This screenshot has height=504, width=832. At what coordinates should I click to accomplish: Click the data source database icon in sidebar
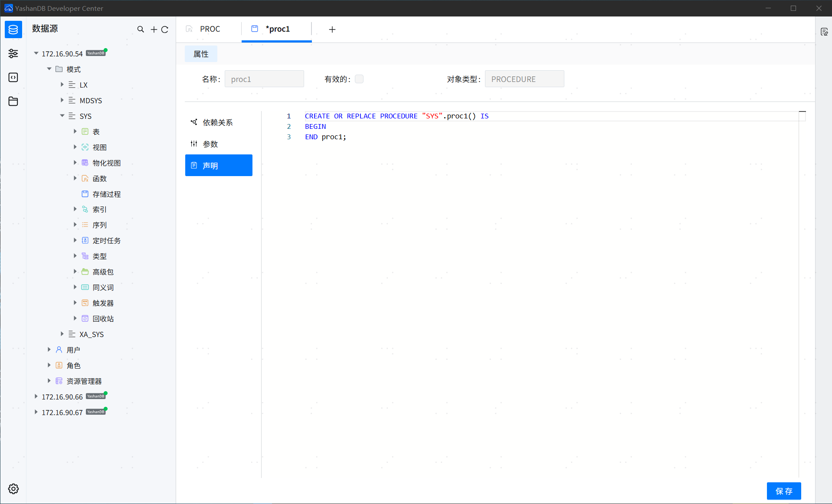(13, 29)
